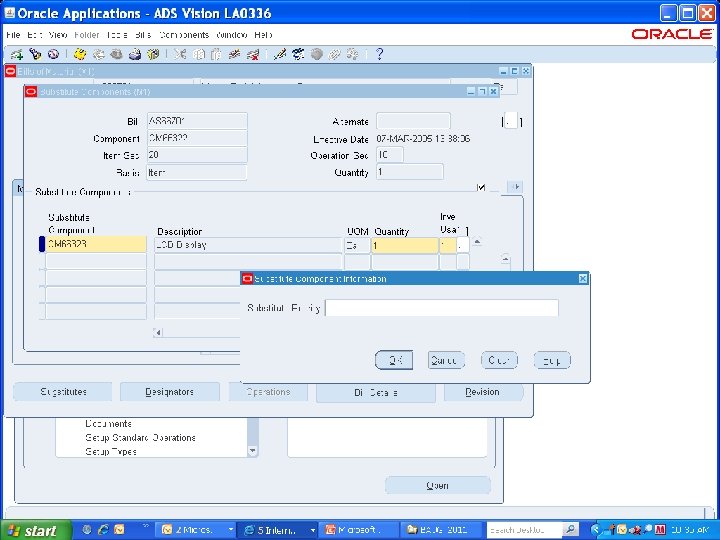Click the Copy toolbar icon

(198, 55)
